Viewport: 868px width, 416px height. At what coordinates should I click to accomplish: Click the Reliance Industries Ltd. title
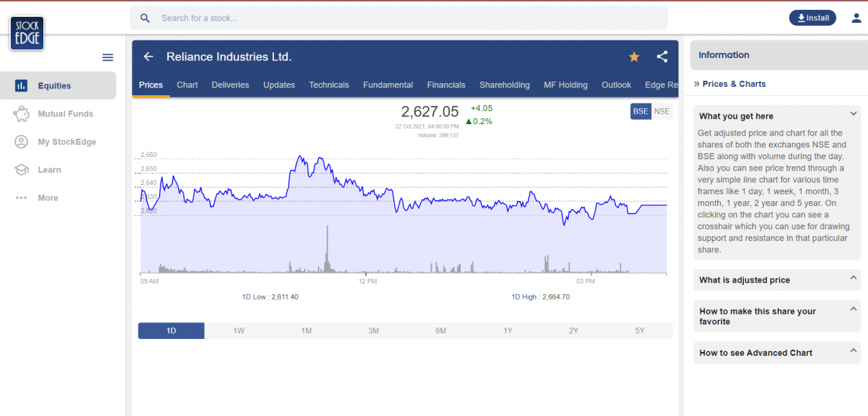tap(228, 56)
